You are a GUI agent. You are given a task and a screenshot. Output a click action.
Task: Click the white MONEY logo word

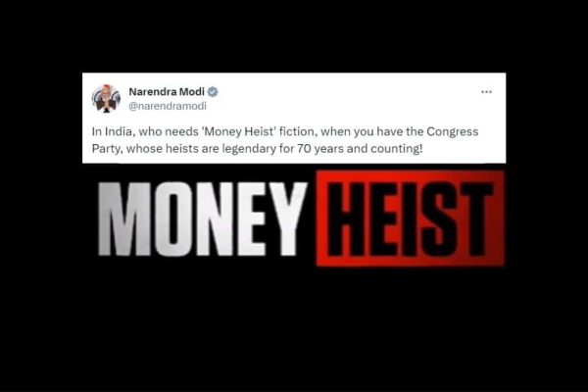[x=203, y=220]
